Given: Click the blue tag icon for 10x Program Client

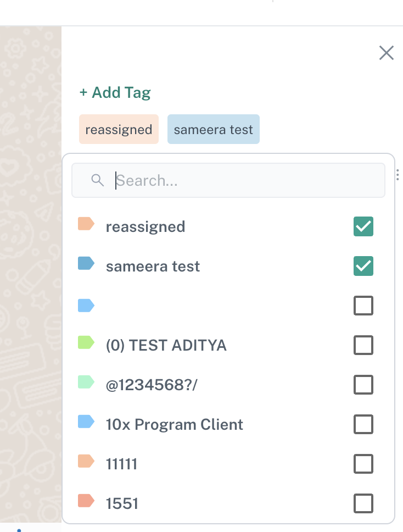Looking at the screenshot, I should (x=86, y=422).
